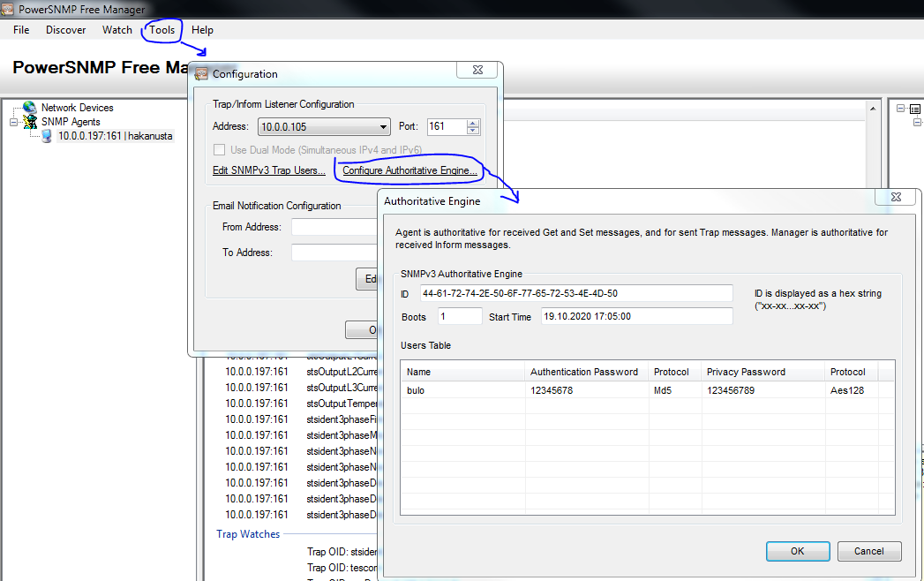Click the Boots value field
This screenshot has width=924, height=581.
[x=460, y=316]
